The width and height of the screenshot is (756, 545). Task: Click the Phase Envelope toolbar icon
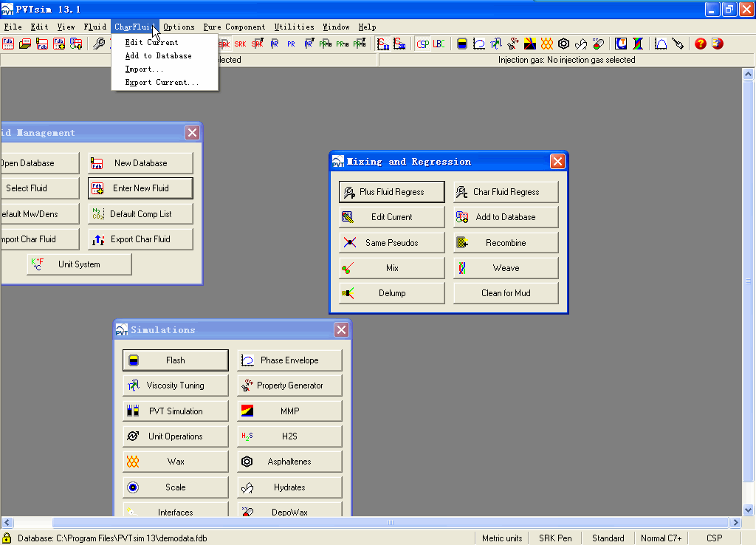[x=478, y=44]
